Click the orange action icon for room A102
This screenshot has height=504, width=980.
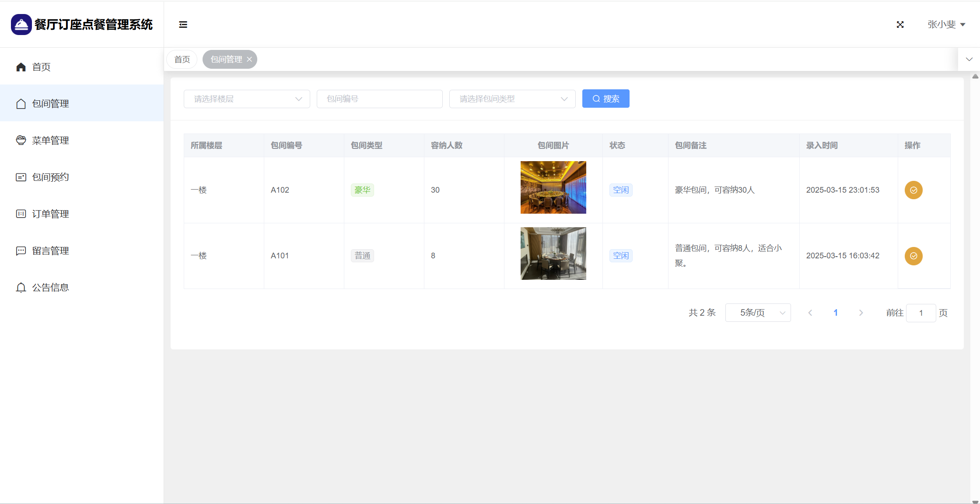[913, 190]
